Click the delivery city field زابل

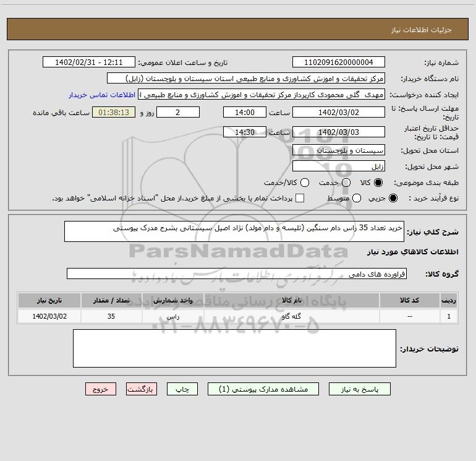339,166
